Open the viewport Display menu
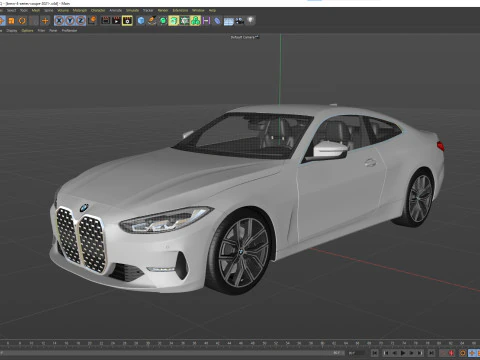Viewport: 480px width, 360px height. coord(12,30)
